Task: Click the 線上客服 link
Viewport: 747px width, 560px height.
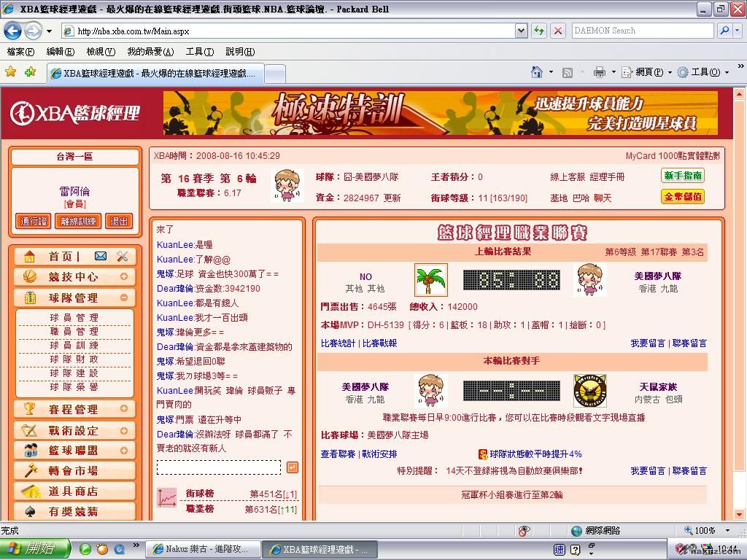Action: pos(567,177)
